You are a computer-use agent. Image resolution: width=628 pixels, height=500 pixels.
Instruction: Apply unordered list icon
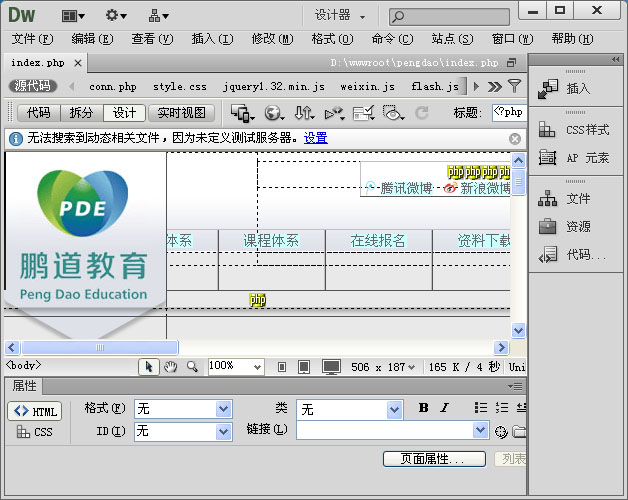click(481, 408)
